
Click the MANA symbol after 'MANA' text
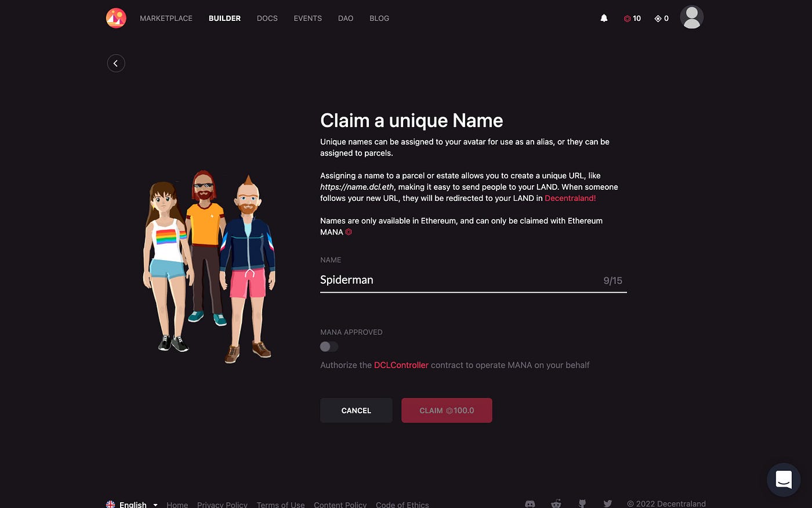[349, 232]
